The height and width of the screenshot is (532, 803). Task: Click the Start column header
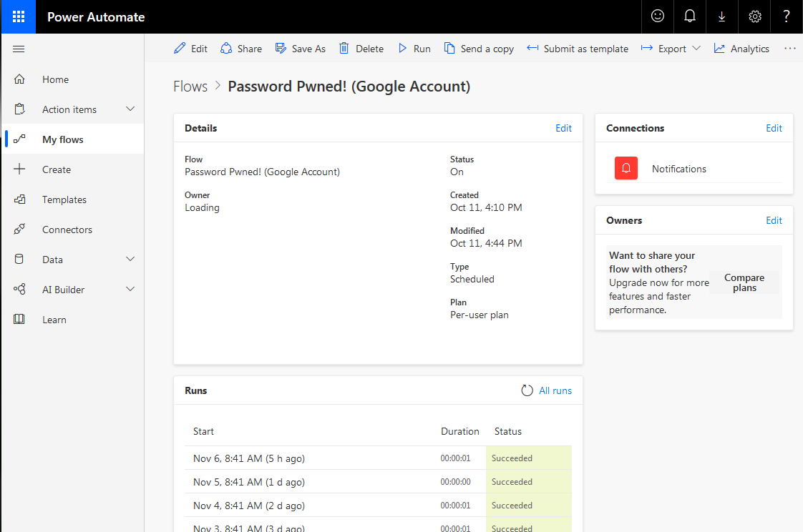point(203,431)
